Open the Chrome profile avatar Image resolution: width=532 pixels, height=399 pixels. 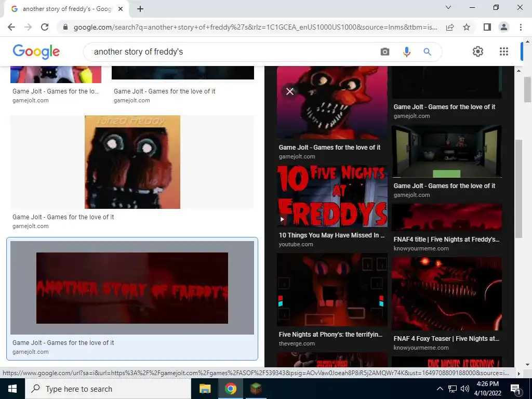point(504,27)
